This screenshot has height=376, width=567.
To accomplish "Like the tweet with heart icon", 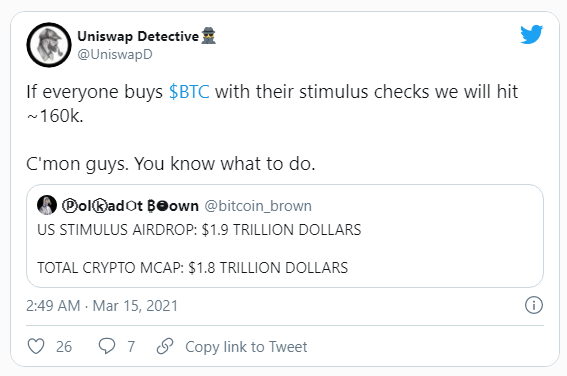I will pyautogui.click(x=36, y=346).
